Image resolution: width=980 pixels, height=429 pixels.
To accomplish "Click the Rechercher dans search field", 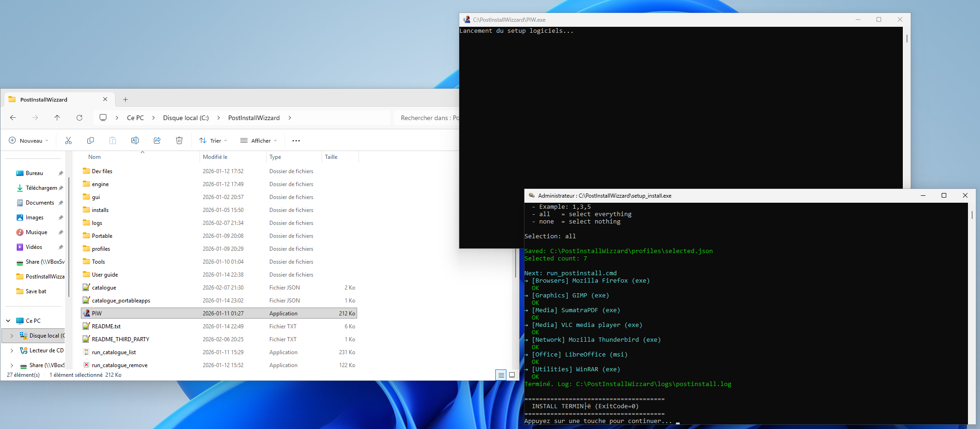I will [x=427, y=118].
